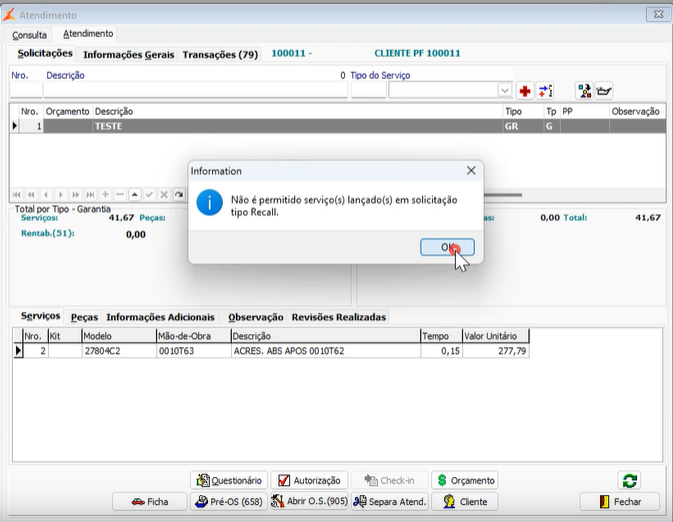Click the GR type cell
This screenshot has width=673, height=522.
523,126
